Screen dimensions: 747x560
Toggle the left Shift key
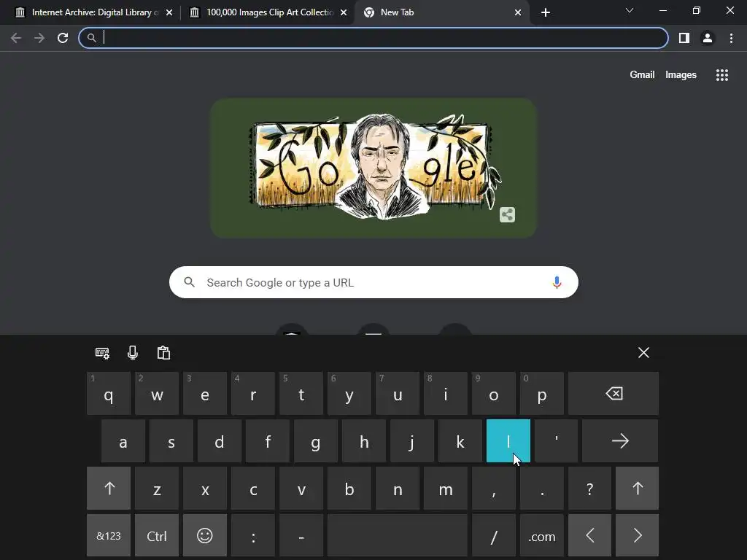point(109,488)
